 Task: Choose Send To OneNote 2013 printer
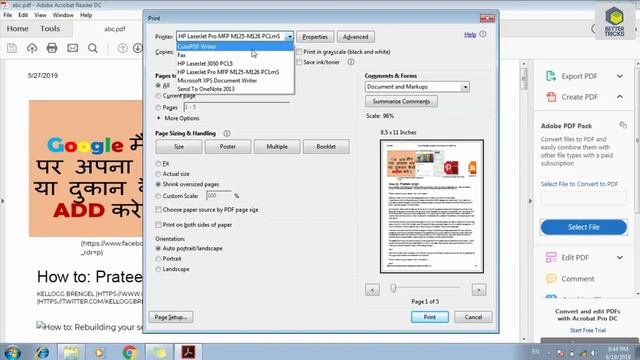click(x=235, y=89)
